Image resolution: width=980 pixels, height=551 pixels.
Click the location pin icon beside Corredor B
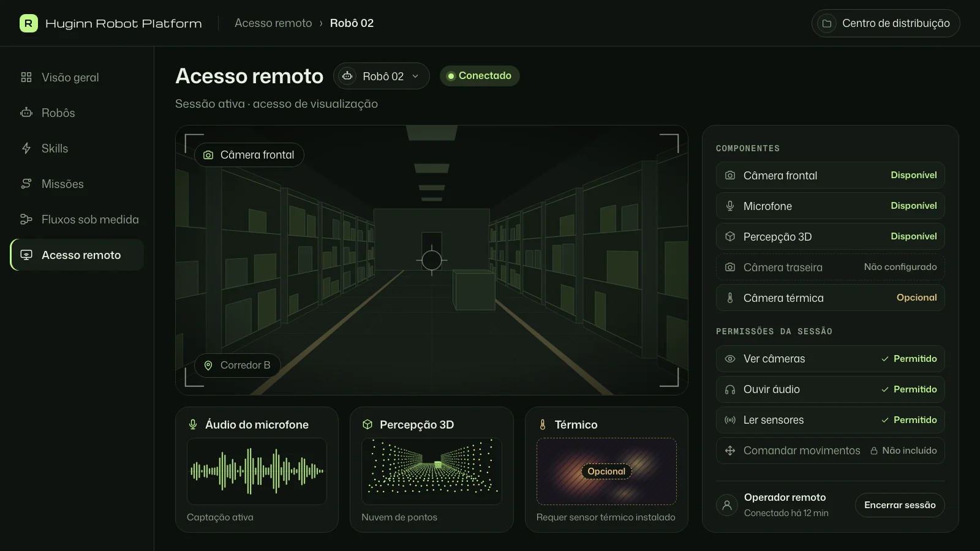pos(208,365)
